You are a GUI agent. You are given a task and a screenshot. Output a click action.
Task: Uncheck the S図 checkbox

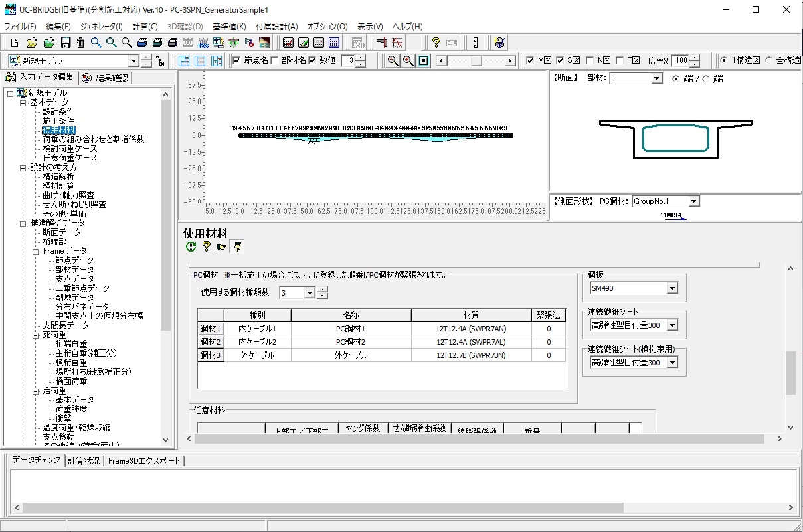point(560,61)
